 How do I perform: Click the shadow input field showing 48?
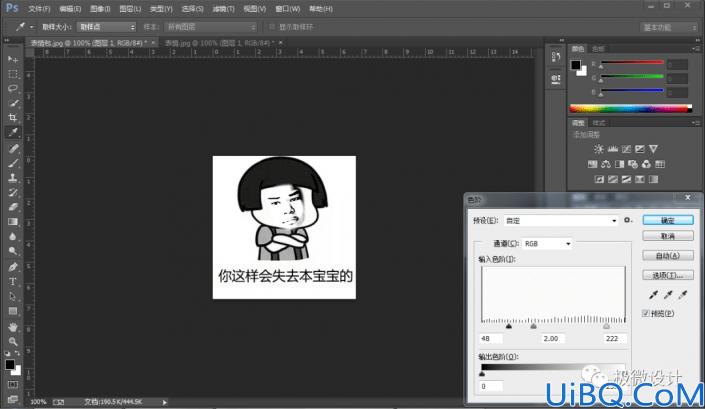[491, 338]
